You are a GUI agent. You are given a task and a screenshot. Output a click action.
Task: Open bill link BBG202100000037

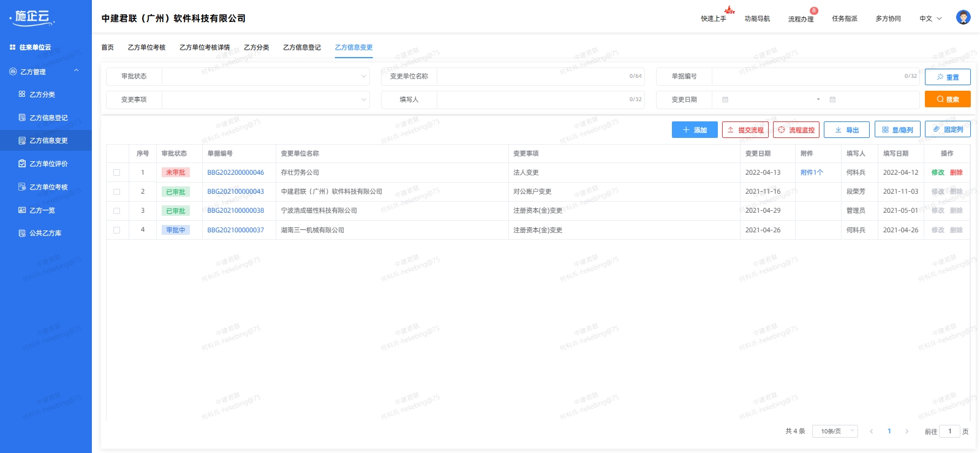pos(236,230)
